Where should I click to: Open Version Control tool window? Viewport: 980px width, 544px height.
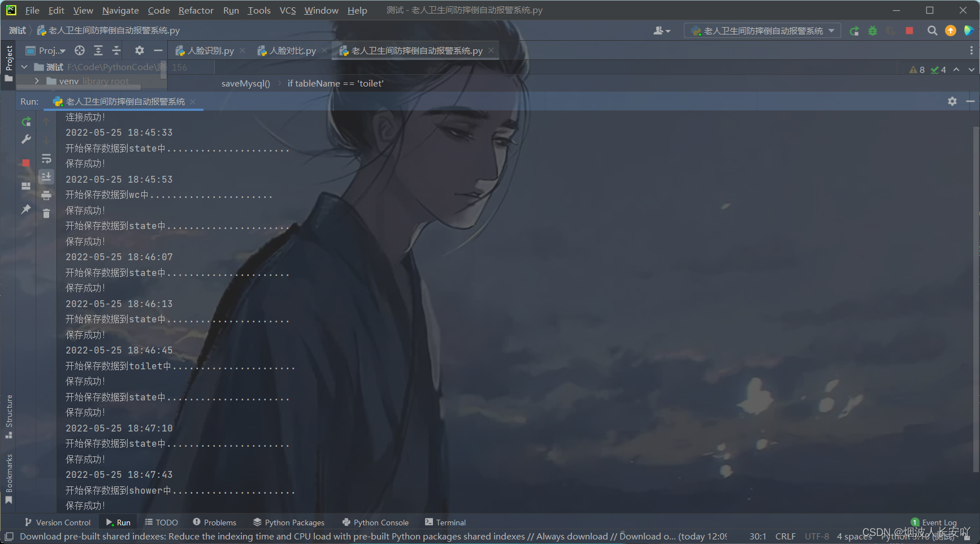click(x=57, y=522)
